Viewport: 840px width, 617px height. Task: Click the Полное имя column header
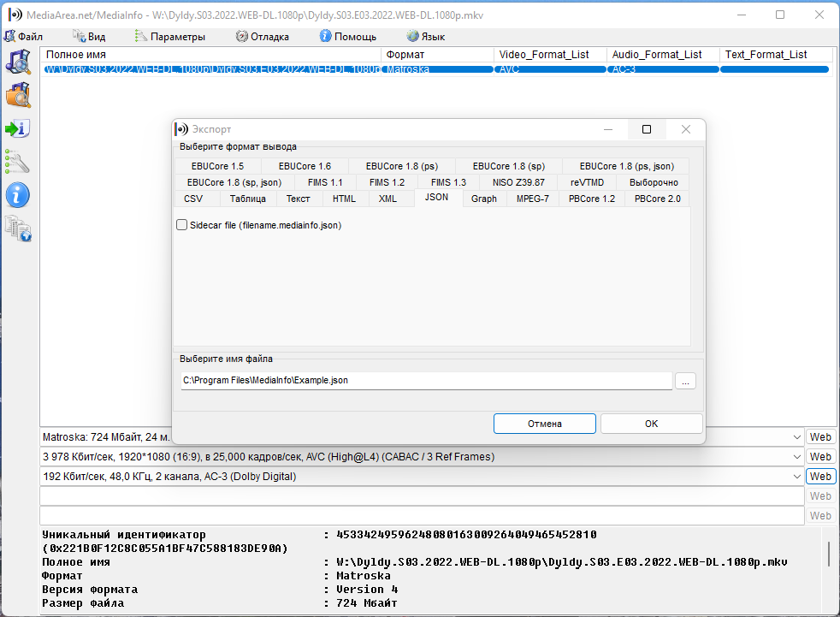point(210,55)
